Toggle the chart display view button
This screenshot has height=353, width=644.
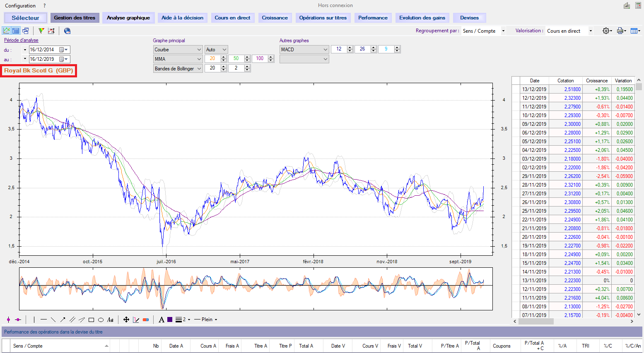click(7, 31)
